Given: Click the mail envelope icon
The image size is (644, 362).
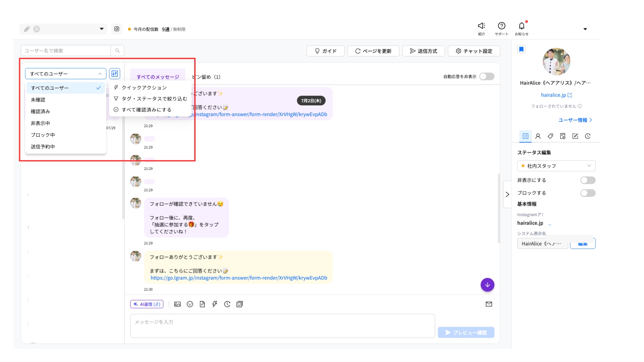Looking at the screenshot, I should [489, 304].
